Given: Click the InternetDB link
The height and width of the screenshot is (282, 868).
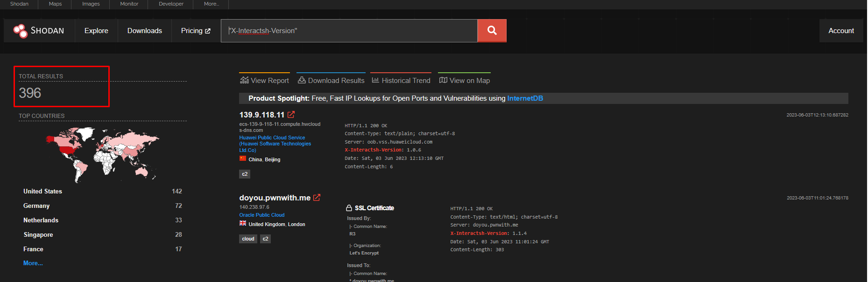Looking at the screenshot, I should [x=525, y=98].
